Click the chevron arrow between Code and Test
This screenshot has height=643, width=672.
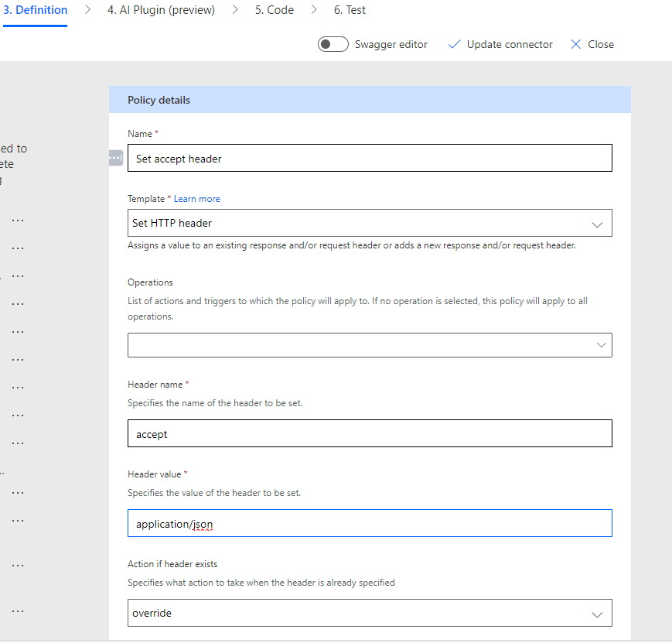pos(314,10)
